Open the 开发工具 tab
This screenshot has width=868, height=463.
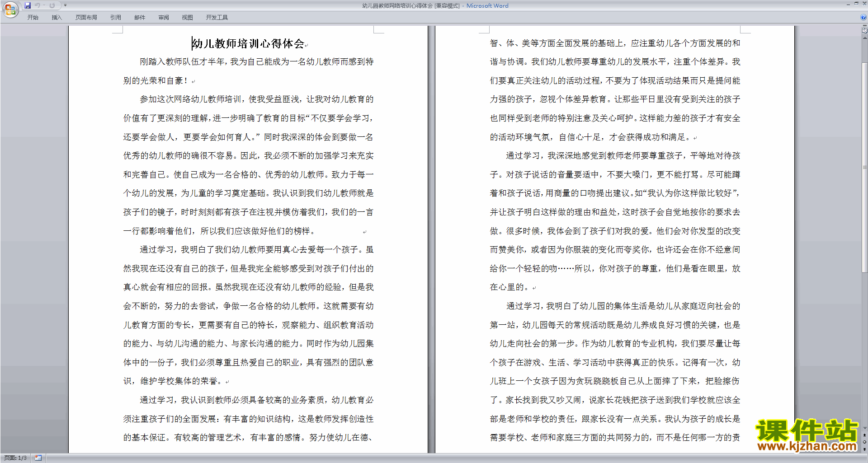[217, 17]
